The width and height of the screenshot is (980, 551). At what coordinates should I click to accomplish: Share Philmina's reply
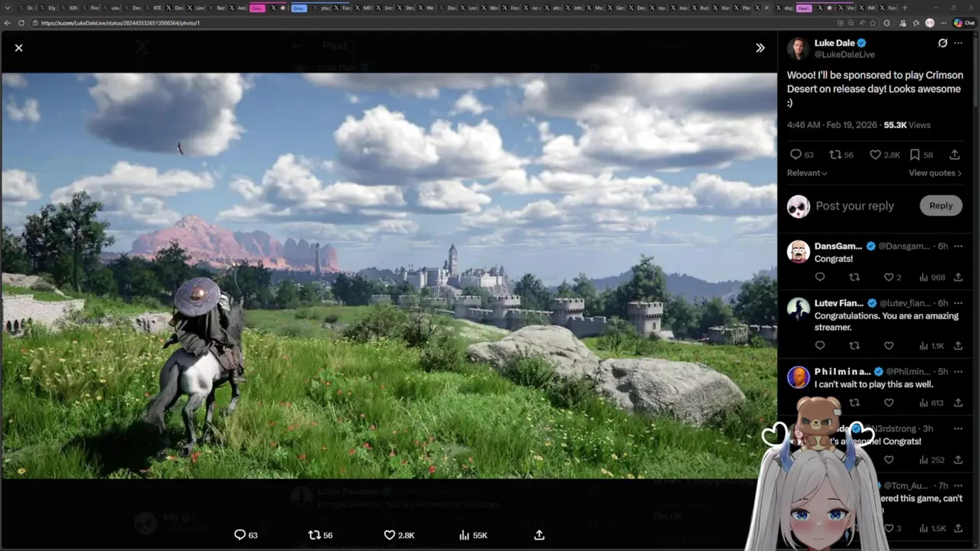(x=958, y=403)
